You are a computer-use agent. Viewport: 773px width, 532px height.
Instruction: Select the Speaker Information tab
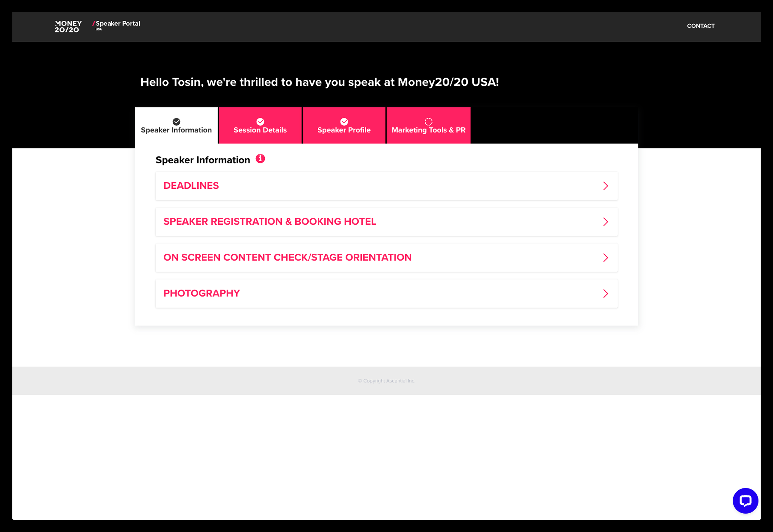(176, 130)
